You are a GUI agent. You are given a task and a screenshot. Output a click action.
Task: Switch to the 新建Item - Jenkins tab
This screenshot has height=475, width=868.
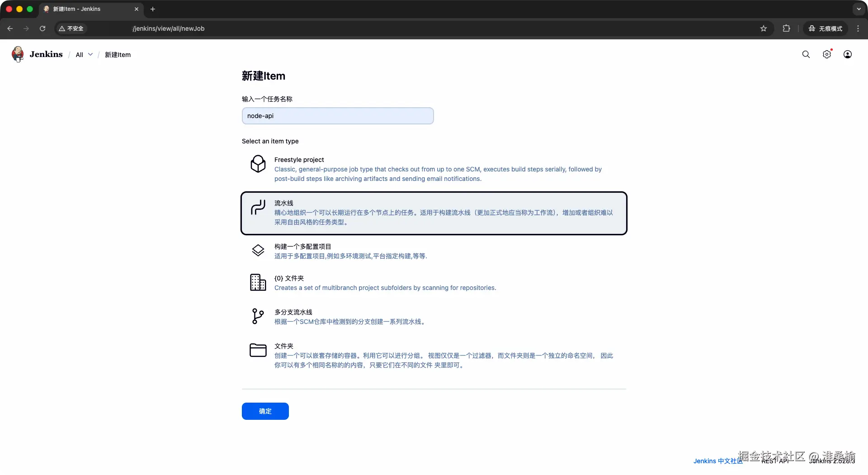coord(91,9)
